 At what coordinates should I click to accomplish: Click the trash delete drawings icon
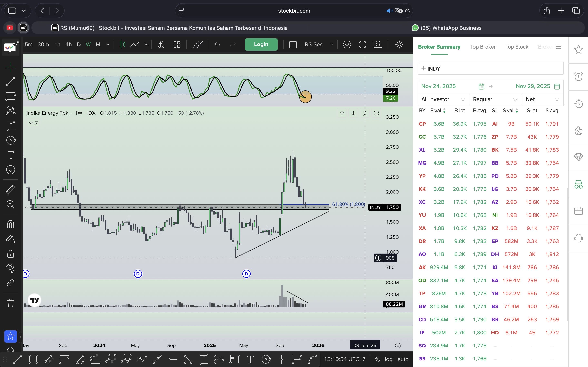click(10, 303)
